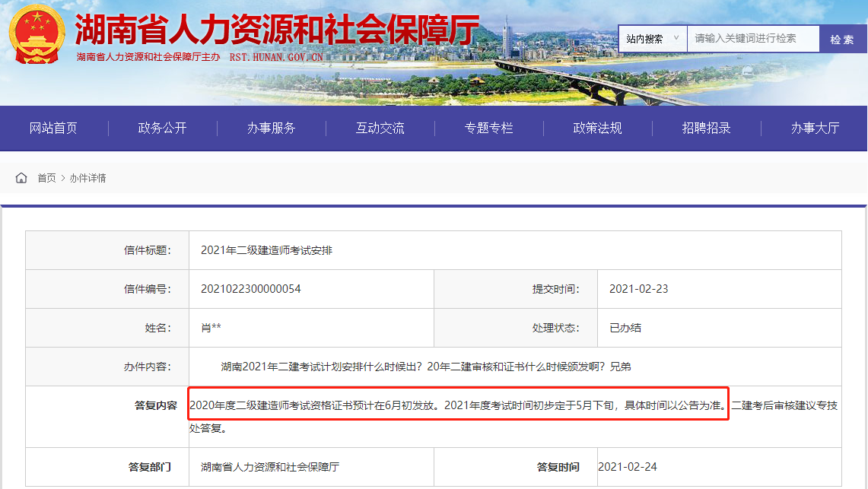Screen dimensions: 868x489
Task: Open the 网站首页 menu item
Action: (52, 129)
